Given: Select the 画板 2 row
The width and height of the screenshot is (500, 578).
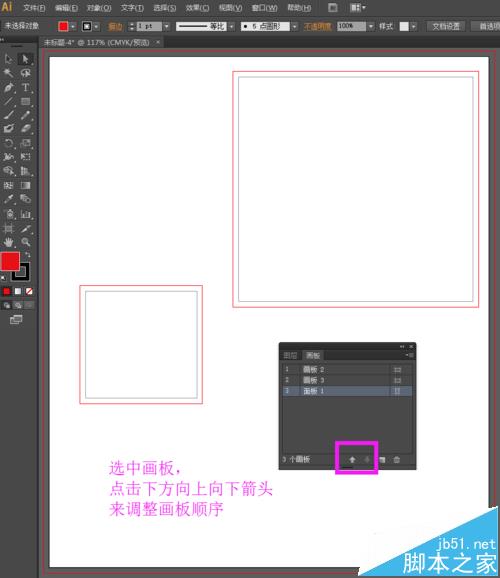Looking at the screenshot, I should pyautogui.click(x=347, y=369).
